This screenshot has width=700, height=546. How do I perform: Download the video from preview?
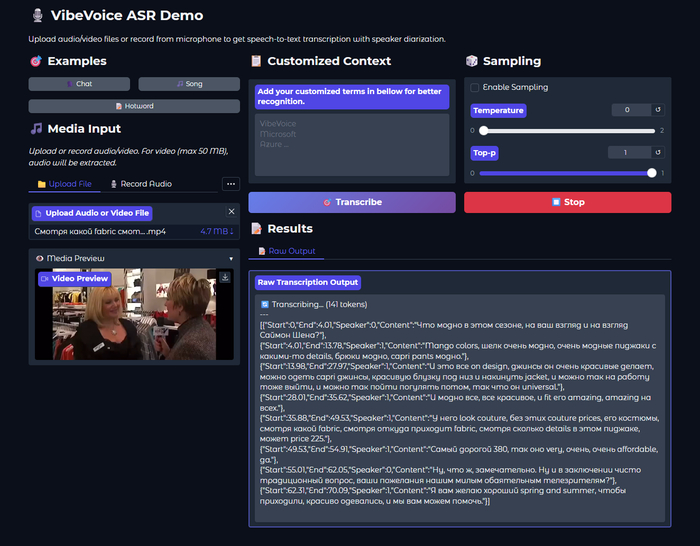[x=226, y=278]
